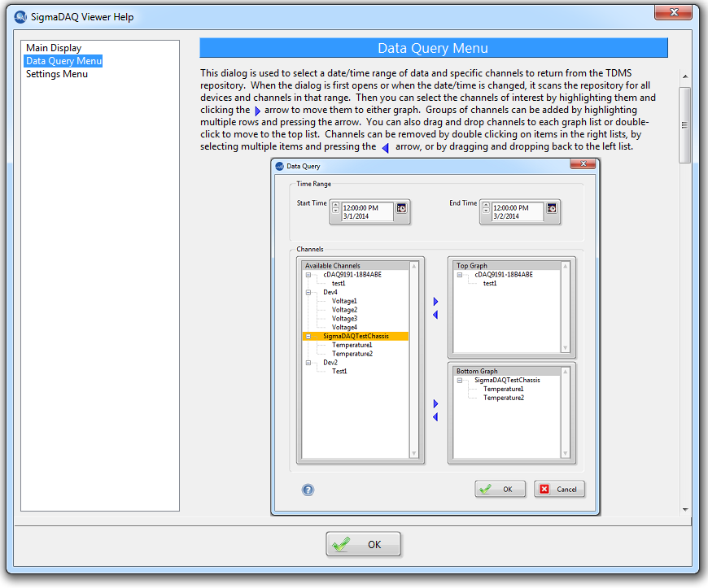Image resolution: width=708 pixels, height=588 pixels.
Task: Close the Data Query dialog image
Action: tap(583, 163)
